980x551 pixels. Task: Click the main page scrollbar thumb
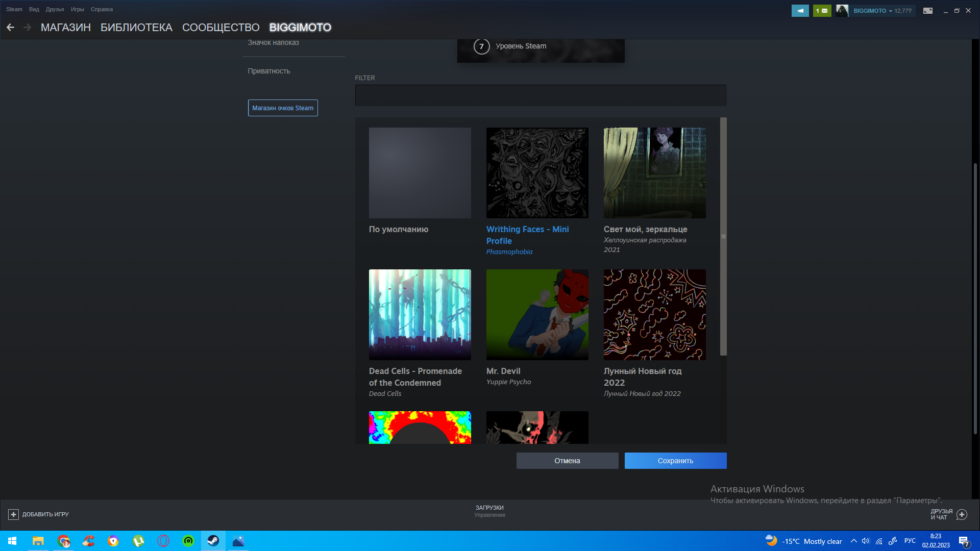975,298
